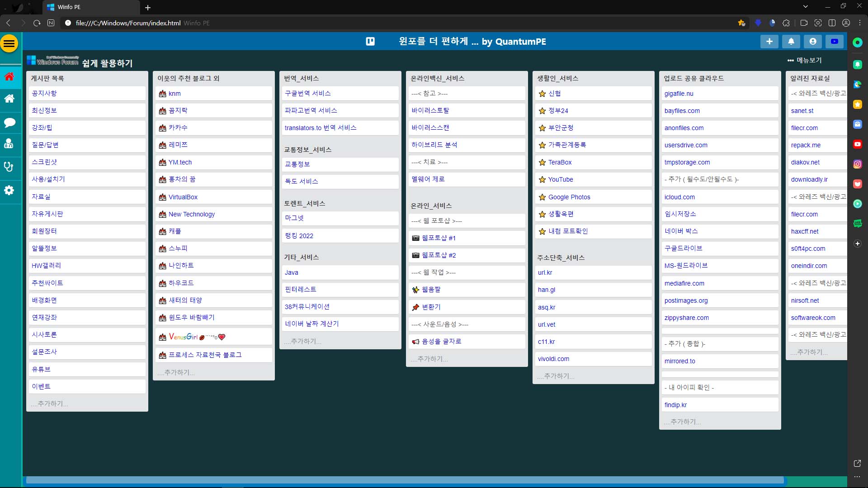This screenshot has height=488, width=868.
Task: Open the yellow star bookmark side panel icon
Action: coord(858,104)
